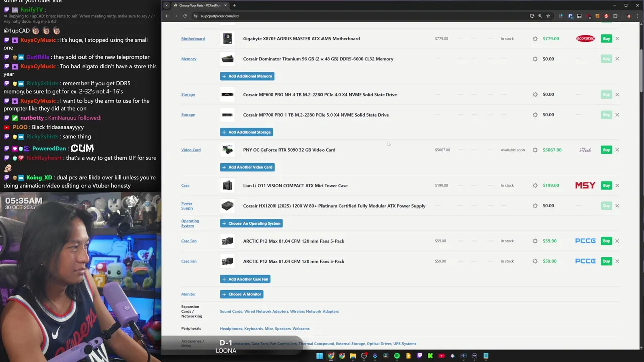Open the Kick taskbar icon
644x362 pixels.
pos(430,356)
